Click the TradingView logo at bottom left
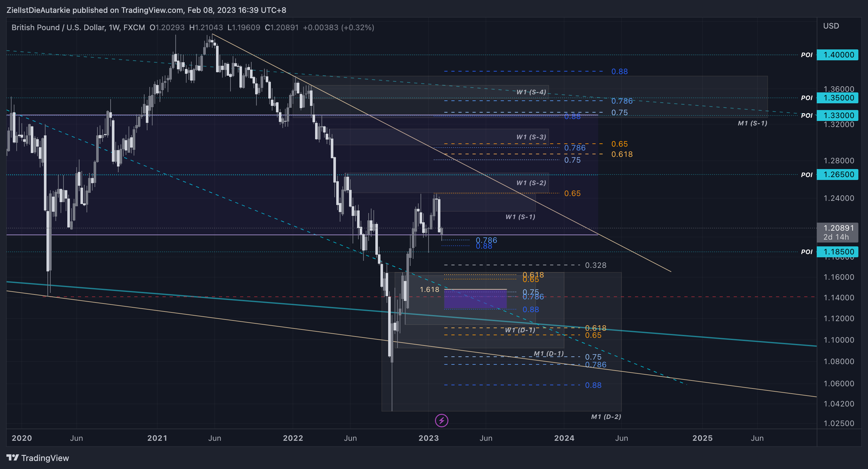The image size is (868, 469). point(38,458)
